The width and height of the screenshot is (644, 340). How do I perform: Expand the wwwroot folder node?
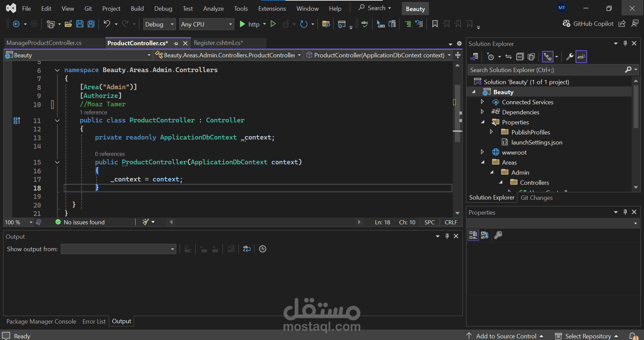(x=482, y=152)
